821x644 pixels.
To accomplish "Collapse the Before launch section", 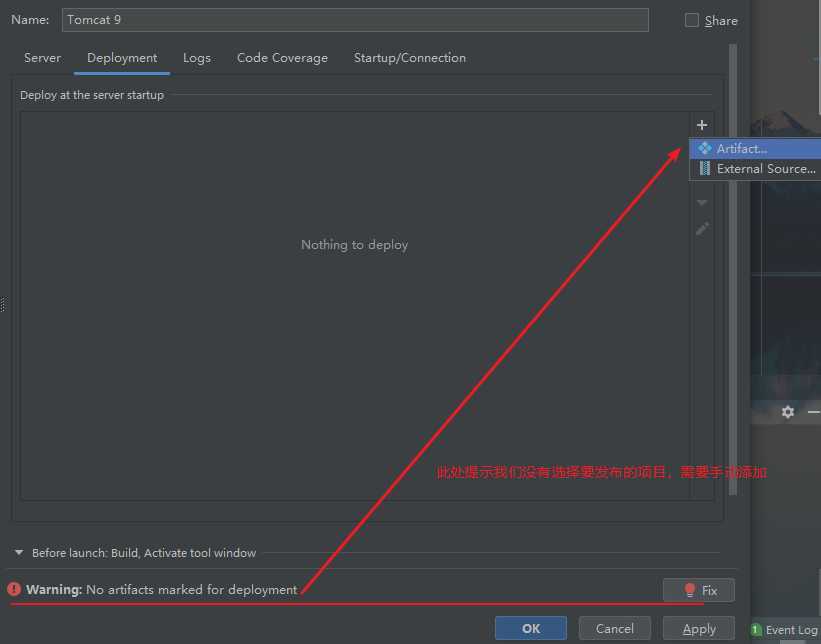I will coord(19,552).
